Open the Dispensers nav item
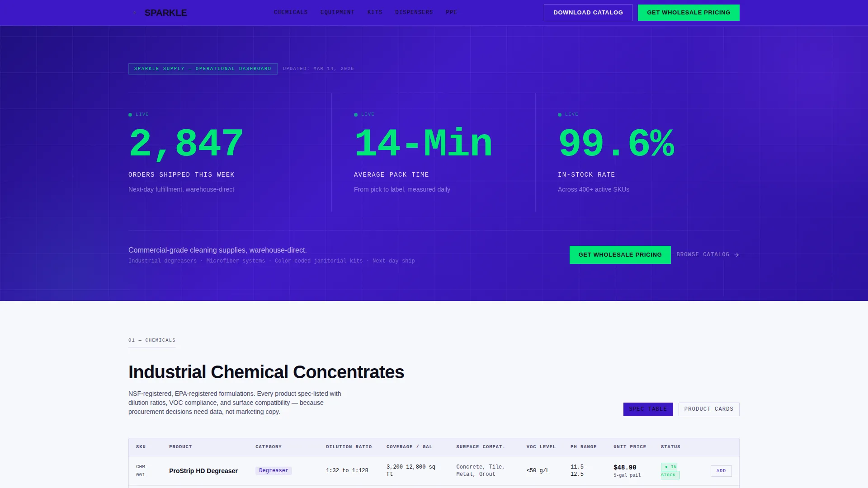 (x=414, y=13)
